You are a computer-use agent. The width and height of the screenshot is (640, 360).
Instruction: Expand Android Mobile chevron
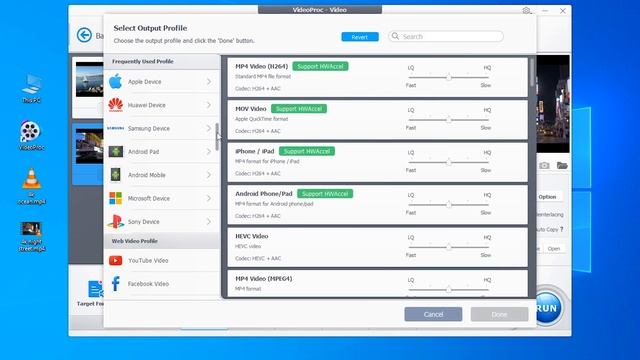[x=209, y=175]
